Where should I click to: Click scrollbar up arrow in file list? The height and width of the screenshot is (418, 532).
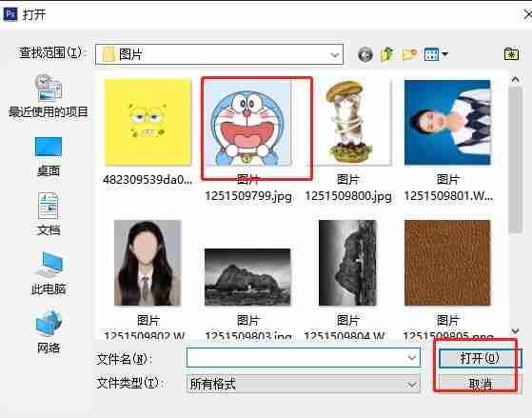[515, 79]
